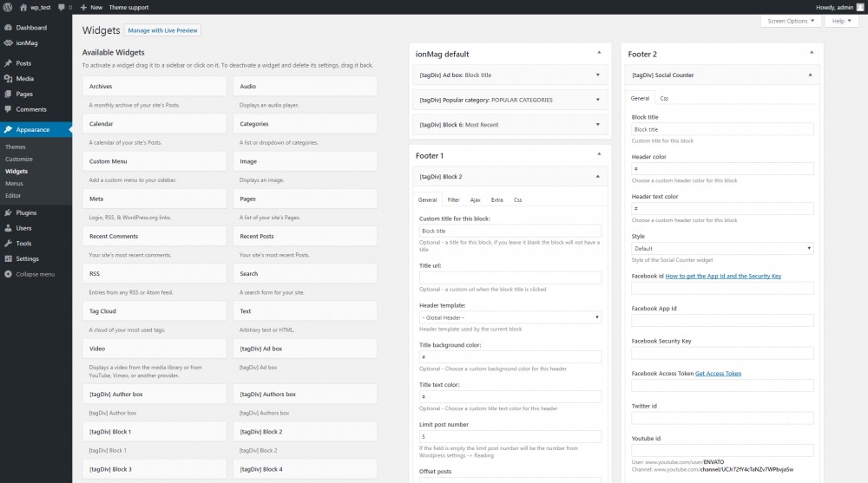Switch to Extra tab in Block 2
The height and width of the screenshot is (483, 868).
[x=497, y=199]
